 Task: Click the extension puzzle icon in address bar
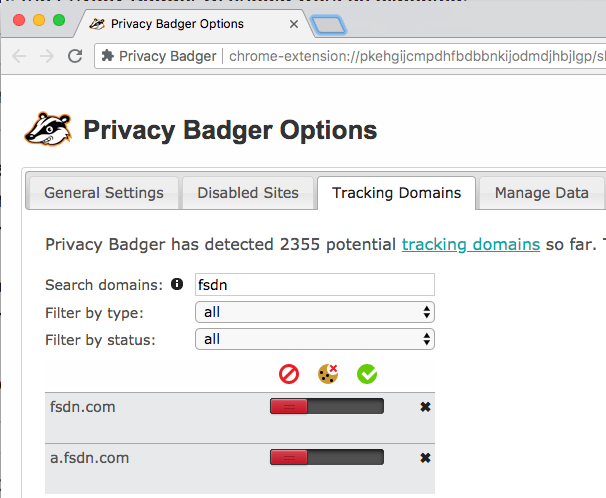pyautogui.click(x=107, y=56)
